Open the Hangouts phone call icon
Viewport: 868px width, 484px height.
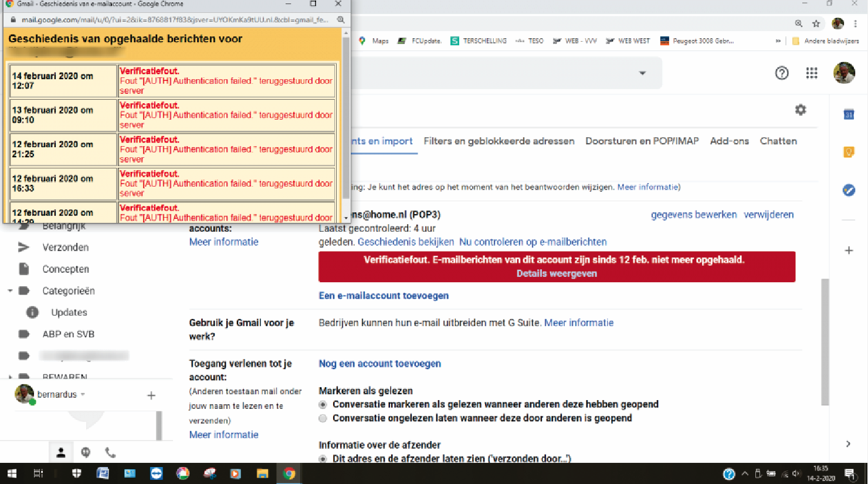click(x=110, y=452)
